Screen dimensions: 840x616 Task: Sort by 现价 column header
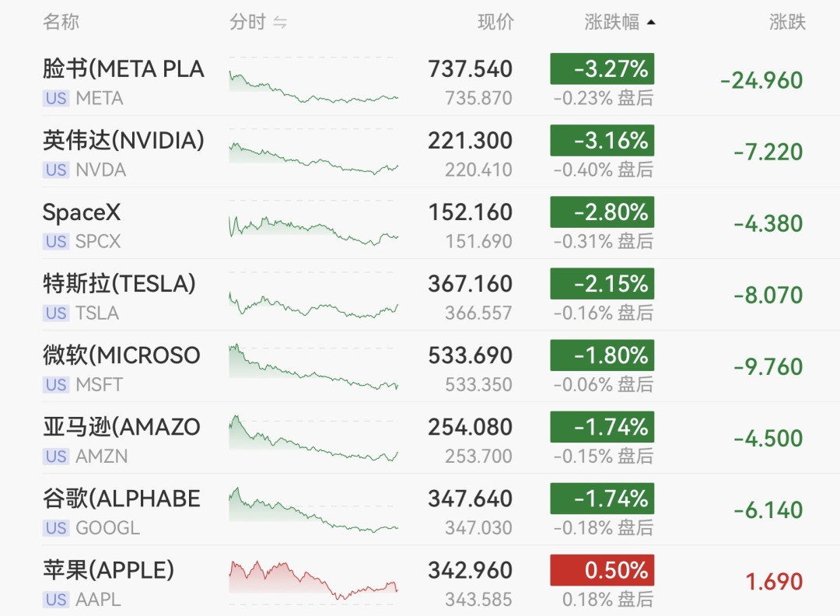point(495,22)
